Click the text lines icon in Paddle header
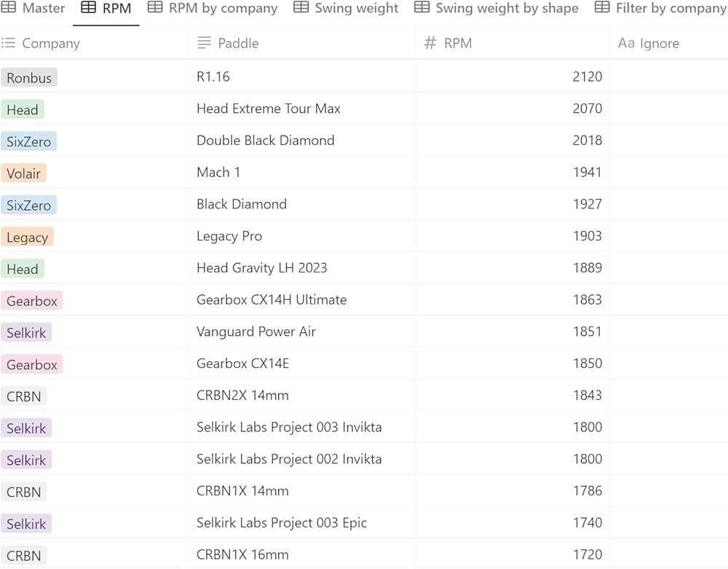 205,43
